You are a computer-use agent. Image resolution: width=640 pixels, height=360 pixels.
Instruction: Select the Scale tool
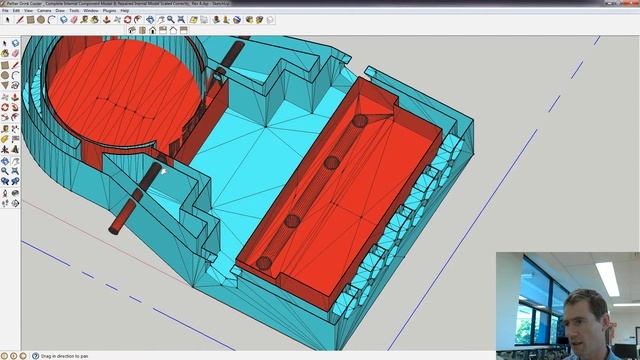pos(5,117)
